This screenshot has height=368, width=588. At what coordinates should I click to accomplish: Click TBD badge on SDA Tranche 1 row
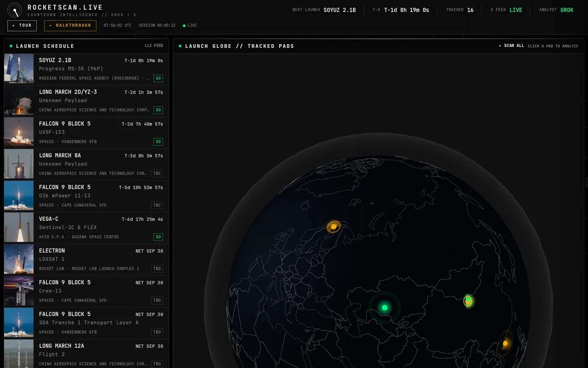coord(157,332)
